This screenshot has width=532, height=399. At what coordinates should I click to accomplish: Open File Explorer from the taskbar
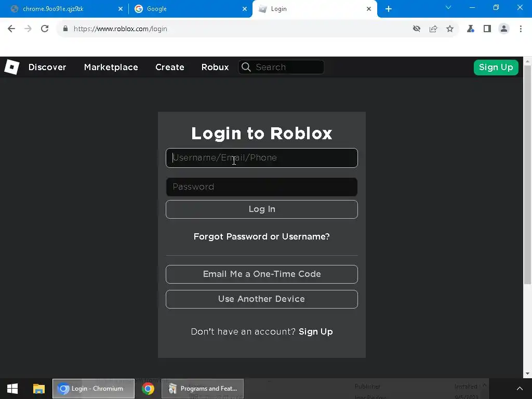click(x=38, y=389)
